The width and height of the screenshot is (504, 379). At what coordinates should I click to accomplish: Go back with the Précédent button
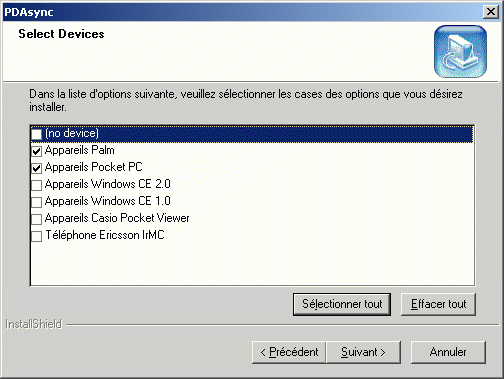pyautogui.click(x=289, y=352)
